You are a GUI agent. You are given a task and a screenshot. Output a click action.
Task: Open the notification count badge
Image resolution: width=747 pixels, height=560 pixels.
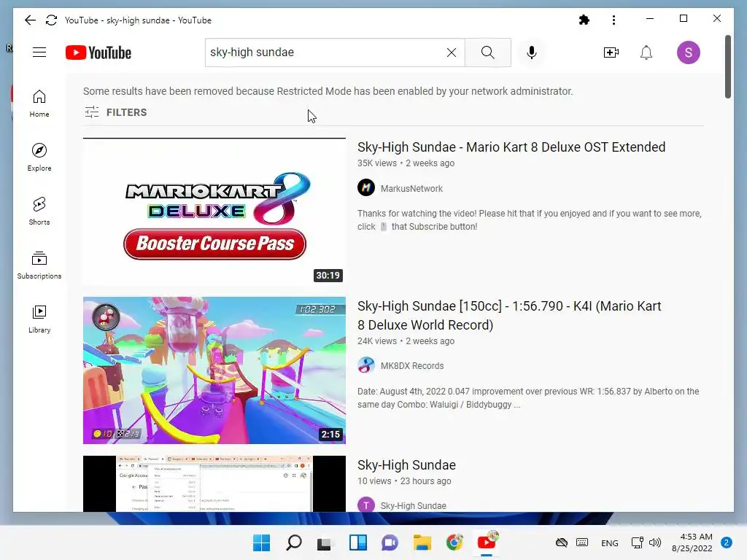tap(726, 542)
